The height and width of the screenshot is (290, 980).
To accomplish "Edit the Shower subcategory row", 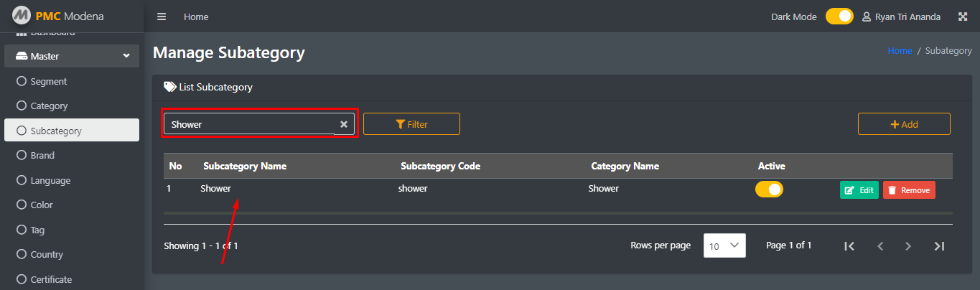I will click(x=859, y=190).
